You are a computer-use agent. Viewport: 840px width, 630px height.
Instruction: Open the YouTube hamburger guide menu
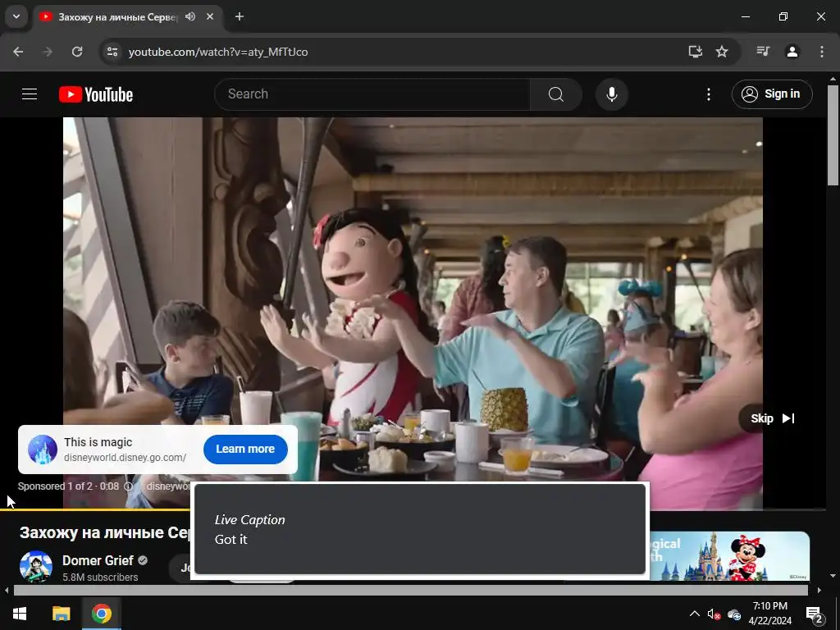click(30, 94)
